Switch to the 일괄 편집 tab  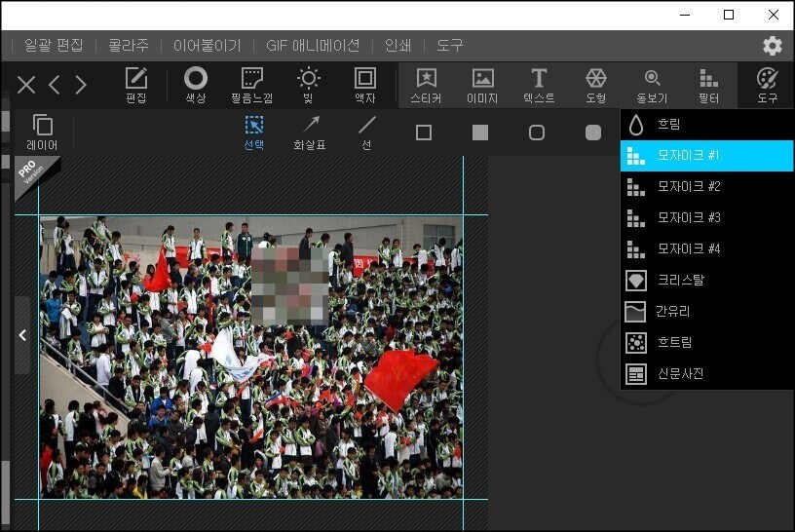click(54, 45)
